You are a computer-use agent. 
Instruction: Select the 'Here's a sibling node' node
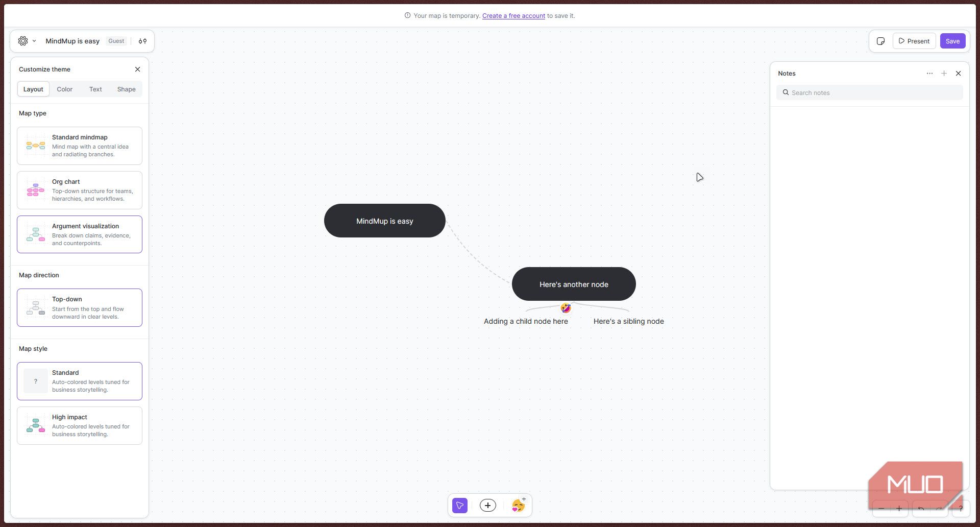click(628, 321)
